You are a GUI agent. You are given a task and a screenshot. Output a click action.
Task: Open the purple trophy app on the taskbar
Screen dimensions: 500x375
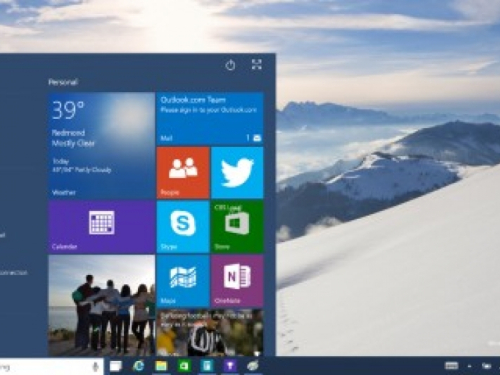click(230, 366)
